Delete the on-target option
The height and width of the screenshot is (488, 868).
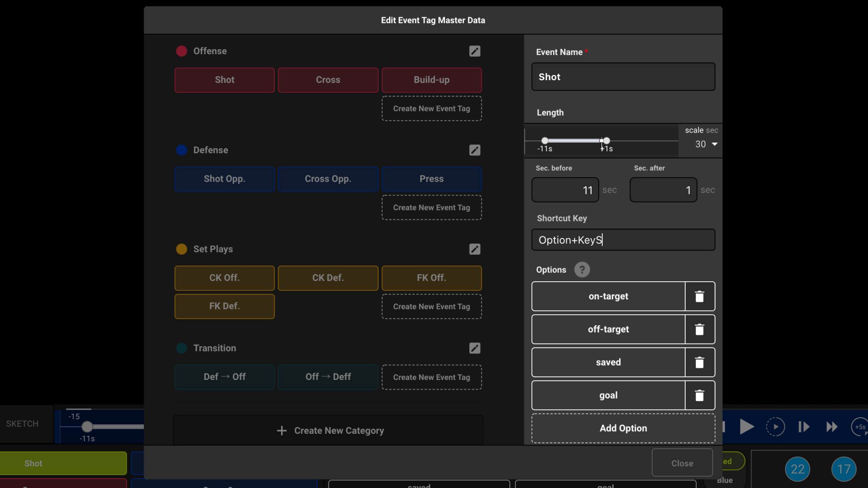tap(699, 296)
